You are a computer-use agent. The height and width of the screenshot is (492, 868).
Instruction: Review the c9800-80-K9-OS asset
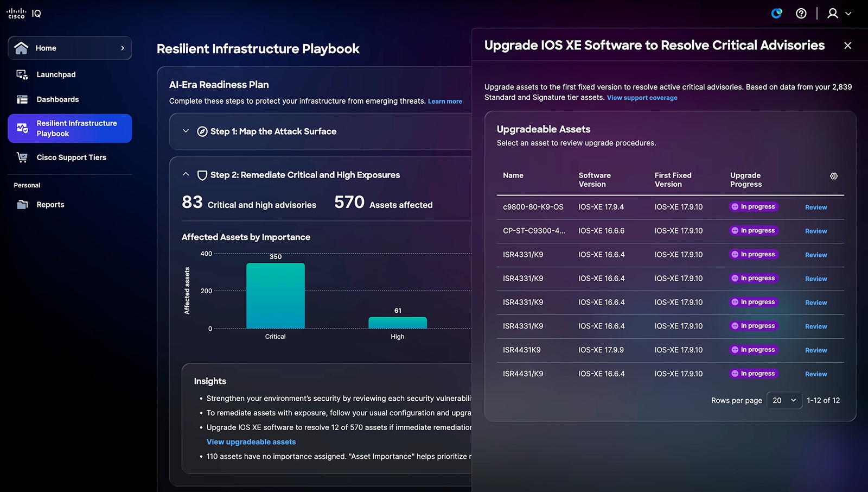click(816, 207)
